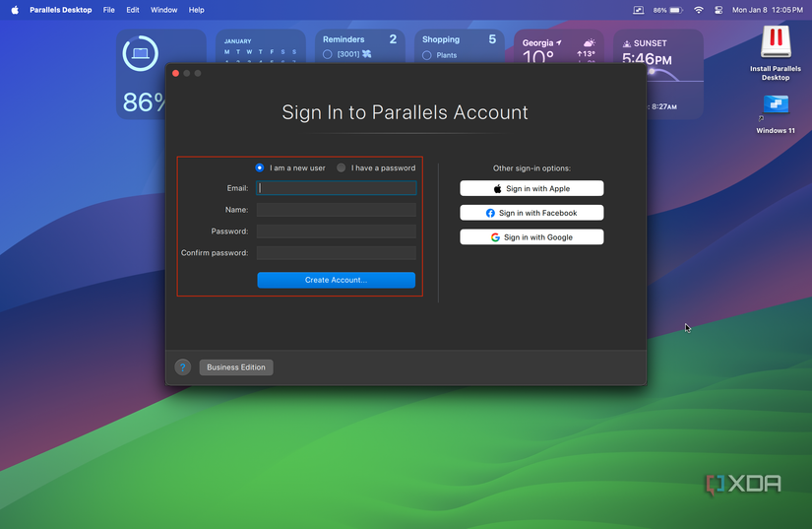The height and width of the screenshot is (529, 812).
Task: Sign in with Google
Action: (x=531, y=237)
